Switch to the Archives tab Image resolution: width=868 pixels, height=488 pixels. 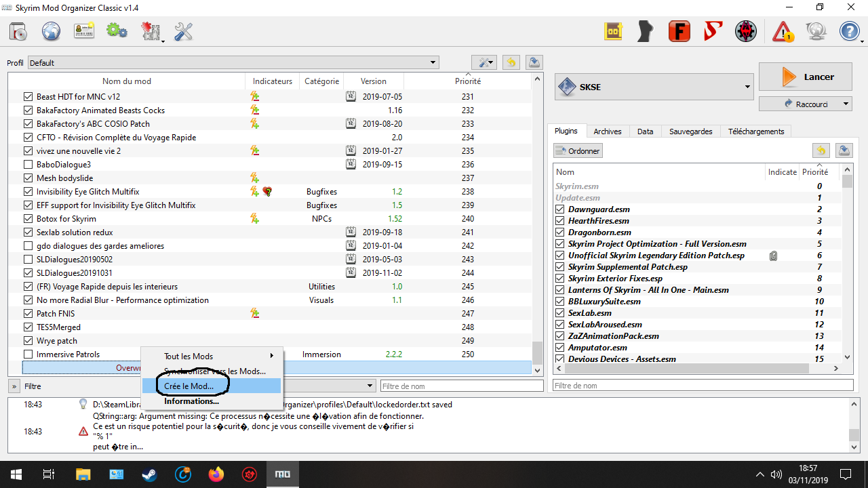(x=608, y=131)
